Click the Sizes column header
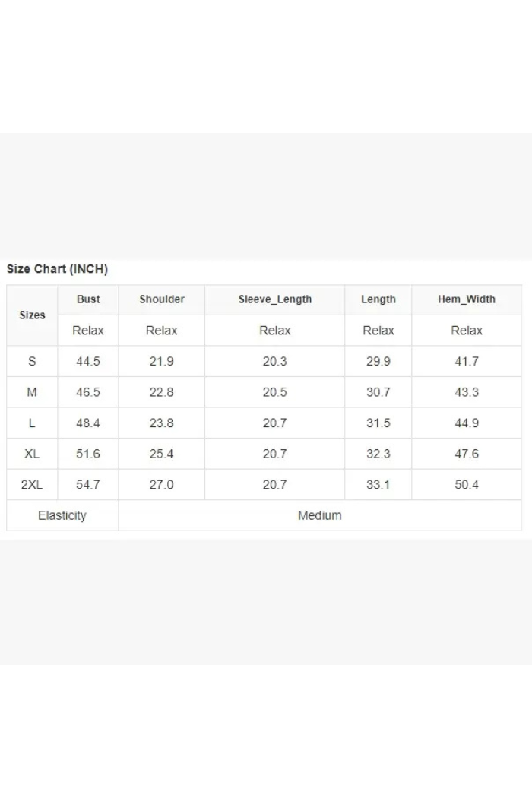 (x=32, y=315)
